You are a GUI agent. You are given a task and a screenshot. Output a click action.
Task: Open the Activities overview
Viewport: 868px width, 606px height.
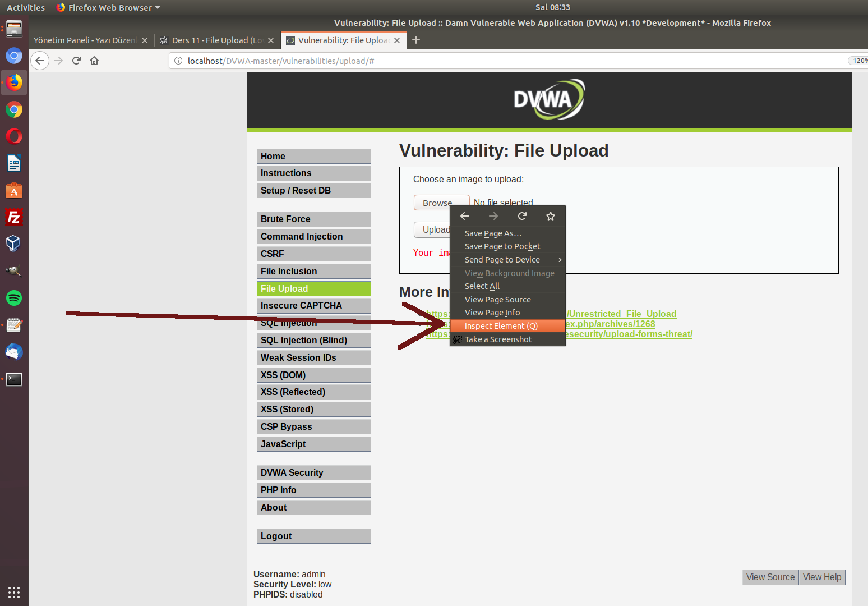[26, 7]
